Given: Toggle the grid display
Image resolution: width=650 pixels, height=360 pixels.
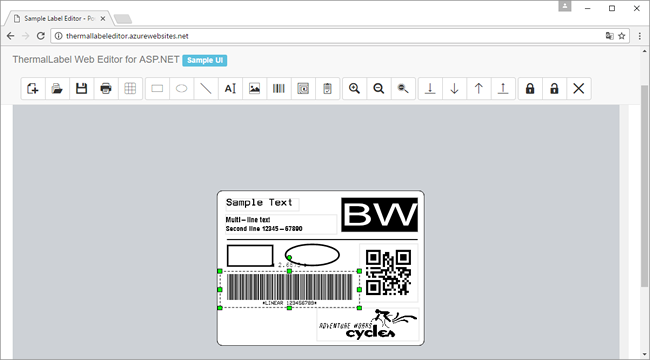Looking at the screenshot, I should (130, 88).
